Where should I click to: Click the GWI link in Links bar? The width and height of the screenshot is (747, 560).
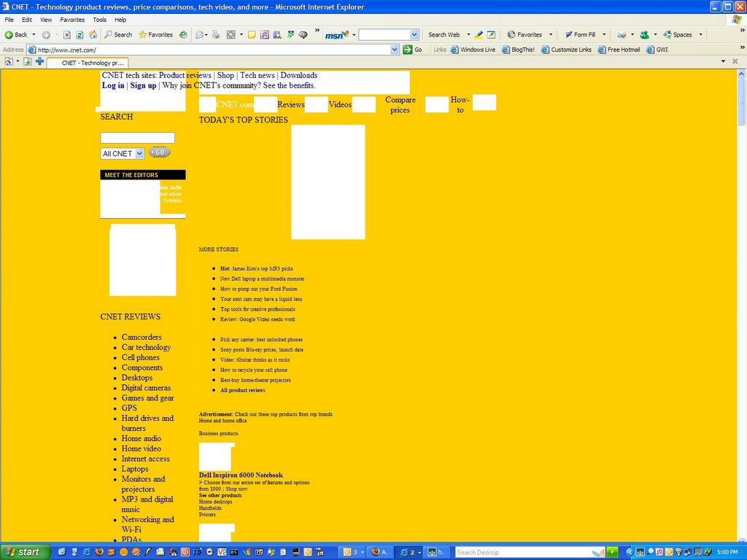pyautogui.click(x=657, y=50)
